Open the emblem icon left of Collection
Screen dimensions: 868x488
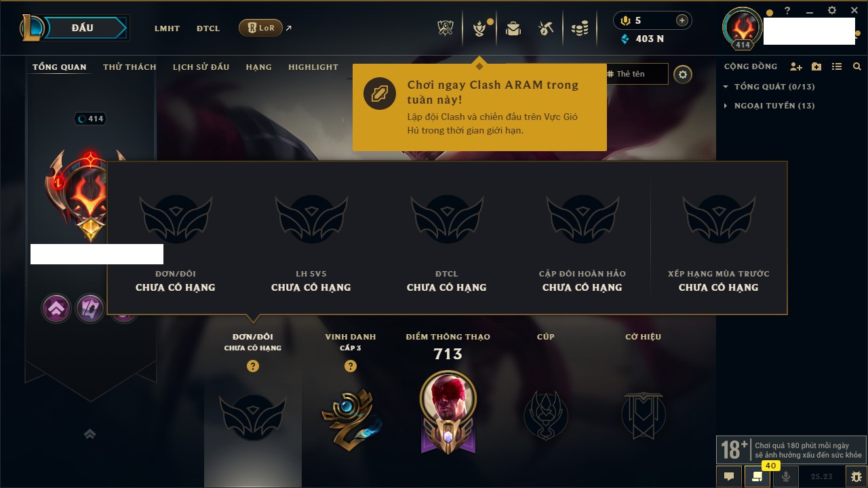(480, 28)
